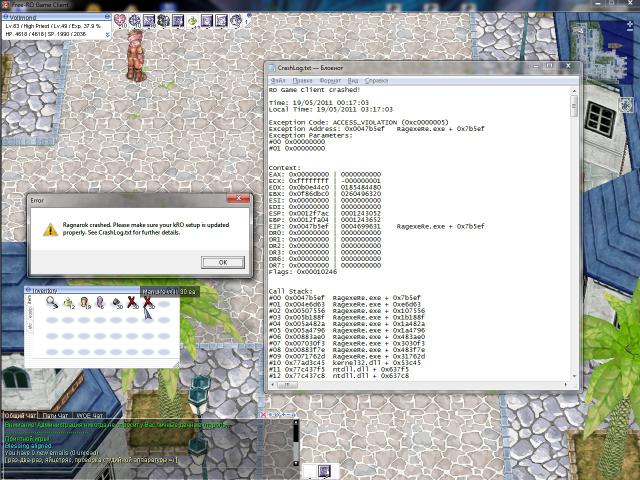Click the yellow warning icon in Error dialog

tap(51, 229)
